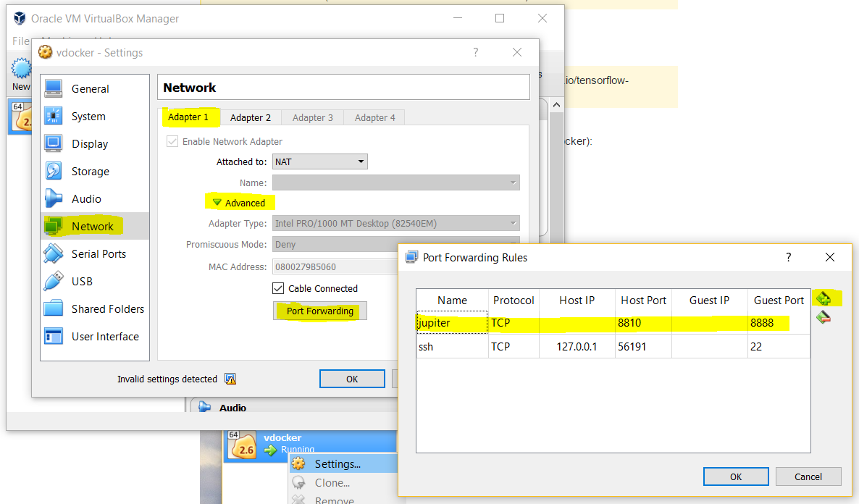Click Guest Port 8888 cell
Screen dimensions: 859x504
779,323
